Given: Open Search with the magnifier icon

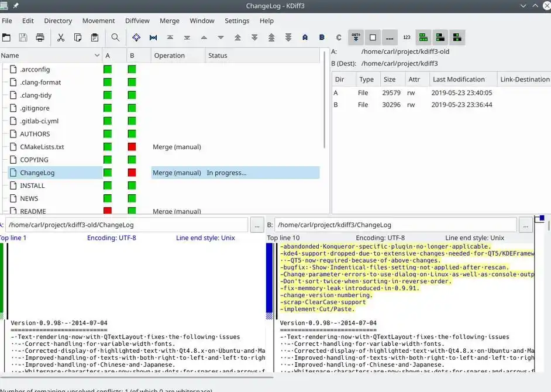Looking at the screenshot, I should [115, 37].
